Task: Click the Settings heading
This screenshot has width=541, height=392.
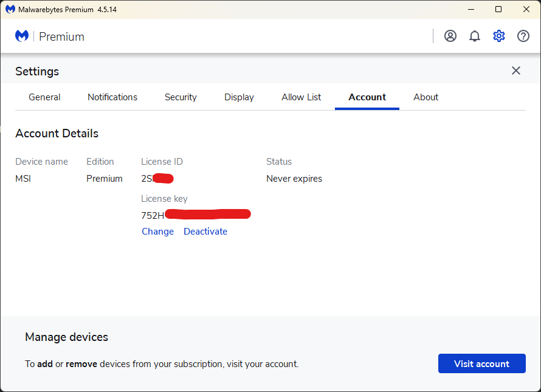Action: [37, 72]
